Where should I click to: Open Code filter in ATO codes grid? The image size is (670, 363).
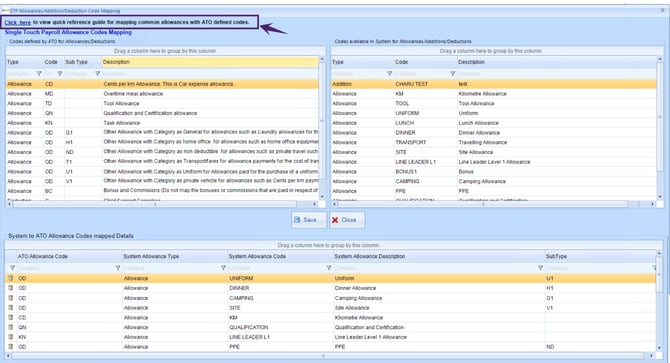(x=60, y=73)
